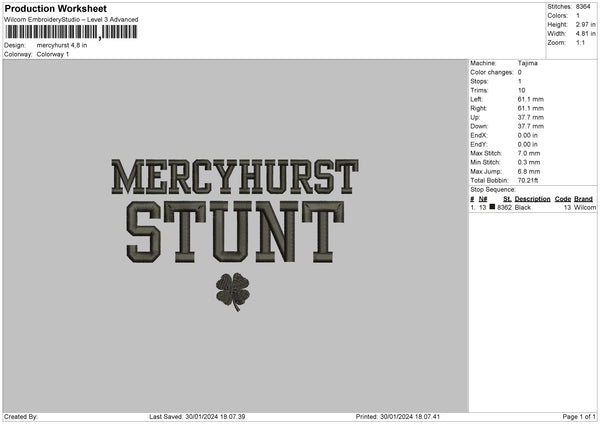Click the EndX value 0.00 in
Image resolution: width=600 pixels, height=424 pixels.
pos(528,135)
